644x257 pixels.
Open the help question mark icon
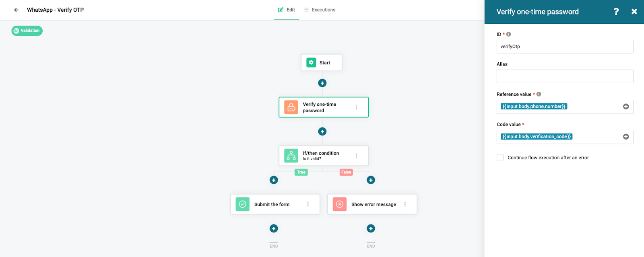click(x=616, y=12)
